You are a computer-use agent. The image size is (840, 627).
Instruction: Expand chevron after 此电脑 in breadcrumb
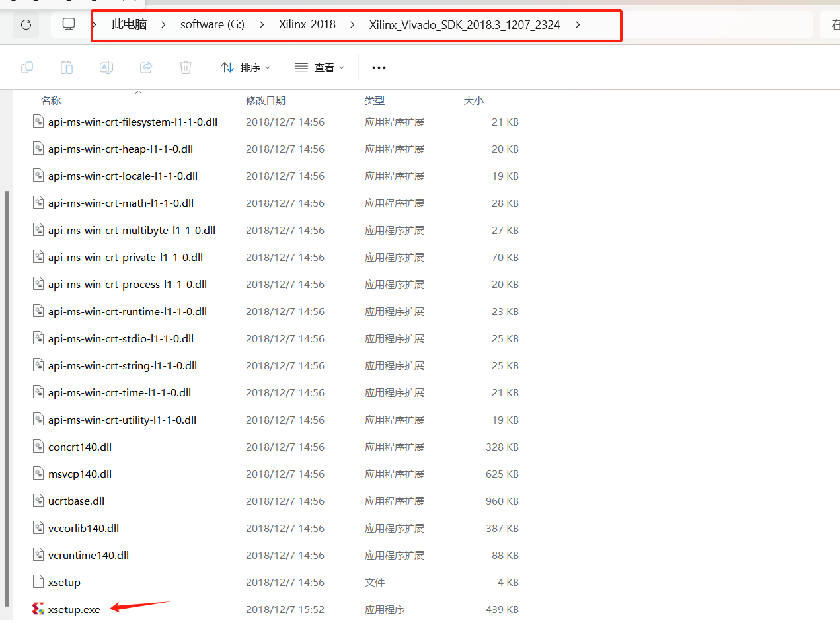(163, 25)
